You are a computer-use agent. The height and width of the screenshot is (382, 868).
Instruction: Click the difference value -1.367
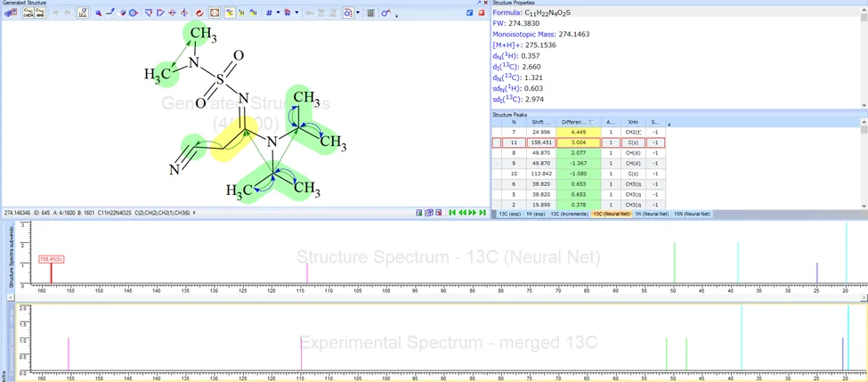coord(579,163)
